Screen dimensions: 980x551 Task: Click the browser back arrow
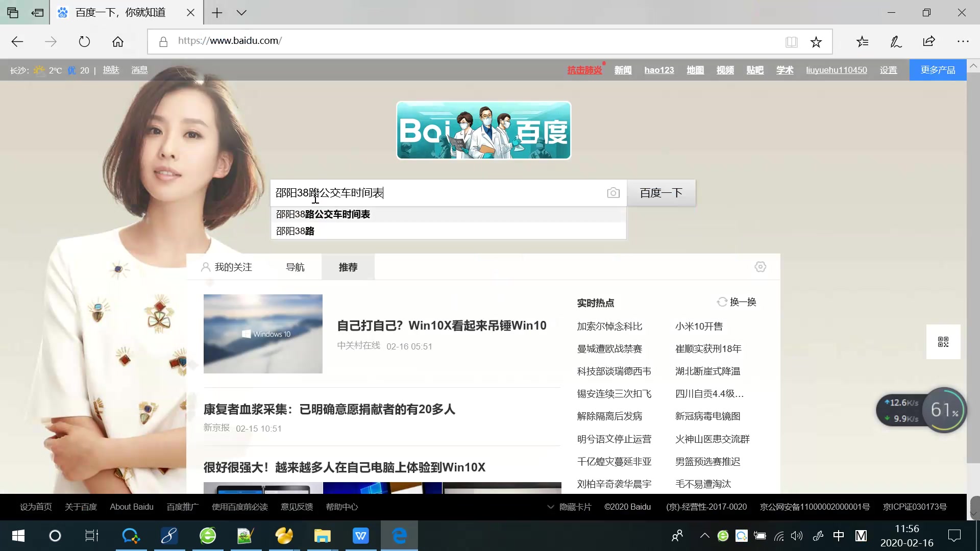coord(17,42)
